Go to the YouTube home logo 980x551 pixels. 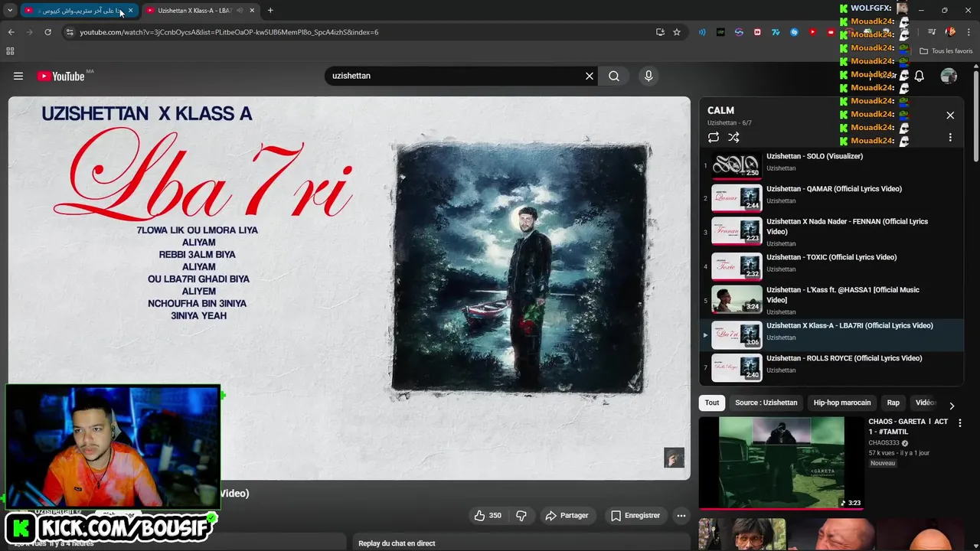click(x=60, y=76)
